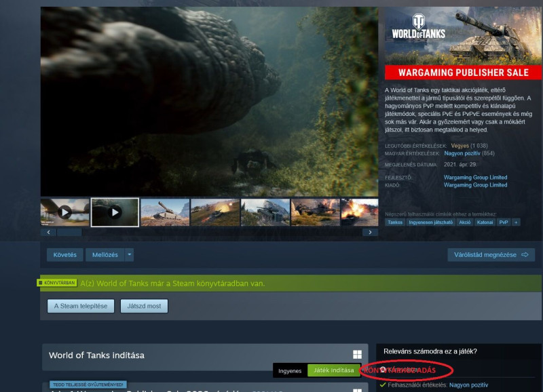
Task: Play the first trailer video thumbnail
Action: pyautogui.click(x=65, y=212)
